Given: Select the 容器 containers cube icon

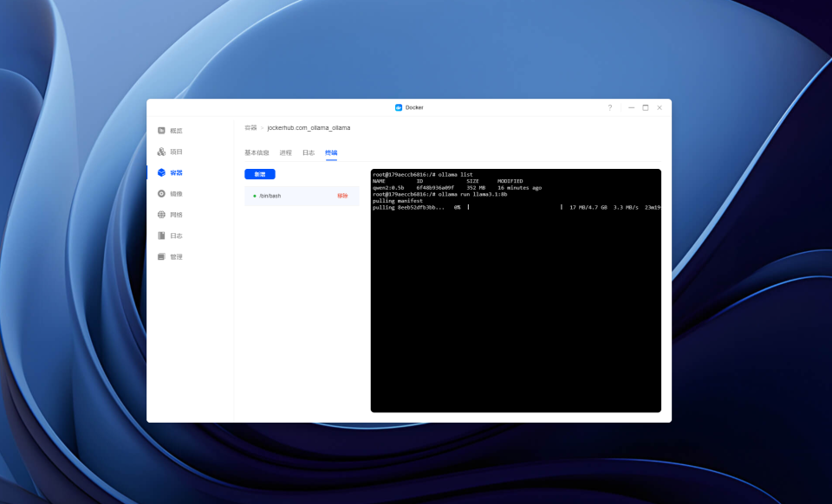Looking at the screenshot, I should (161, 172).
